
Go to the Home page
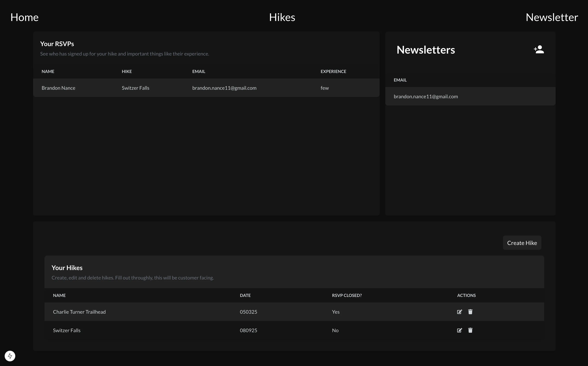(24, 17)
